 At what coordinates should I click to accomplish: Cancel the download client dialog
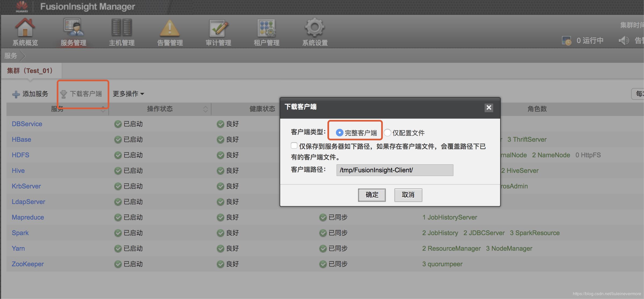408,195
